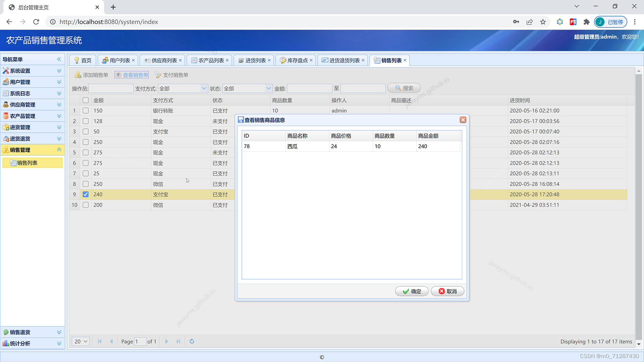Open the page size 20 dropdown
This screenshot has height=362, width=644.
point(81,341)
